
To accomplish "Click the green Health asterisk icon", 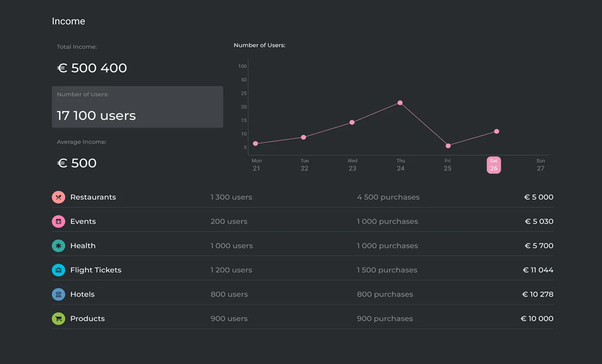I will 58,246.
